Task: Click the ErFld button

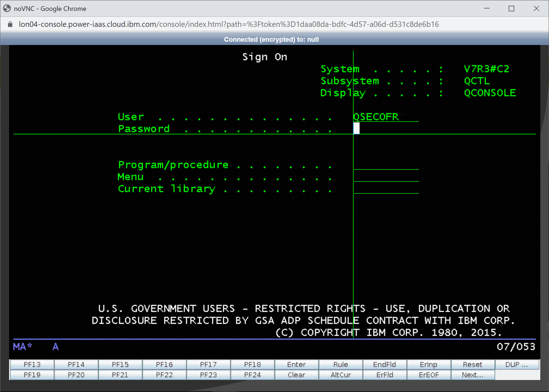Action: [x=385, y=375]
